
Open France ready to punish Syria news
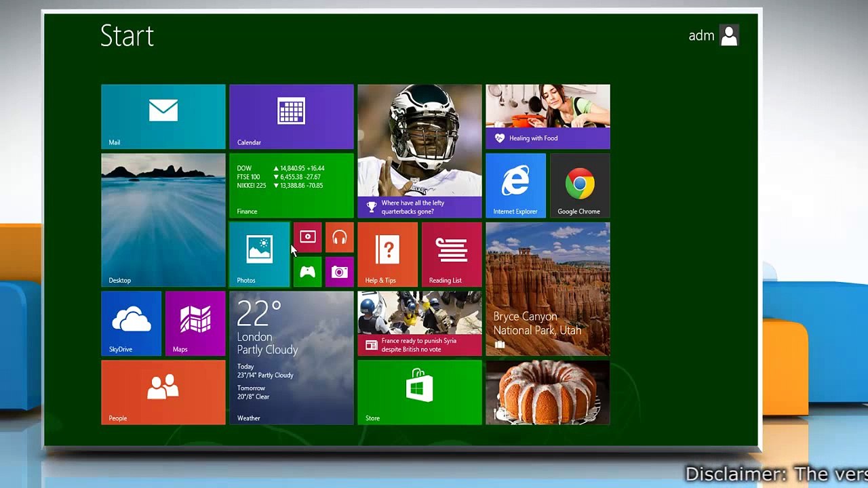pyautogui.click(x=419, y=324)
